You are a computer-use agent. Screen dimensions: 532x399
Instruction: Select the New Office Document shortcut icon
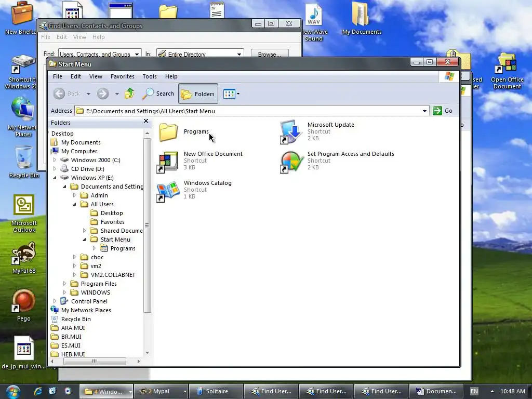pos(168,161)
